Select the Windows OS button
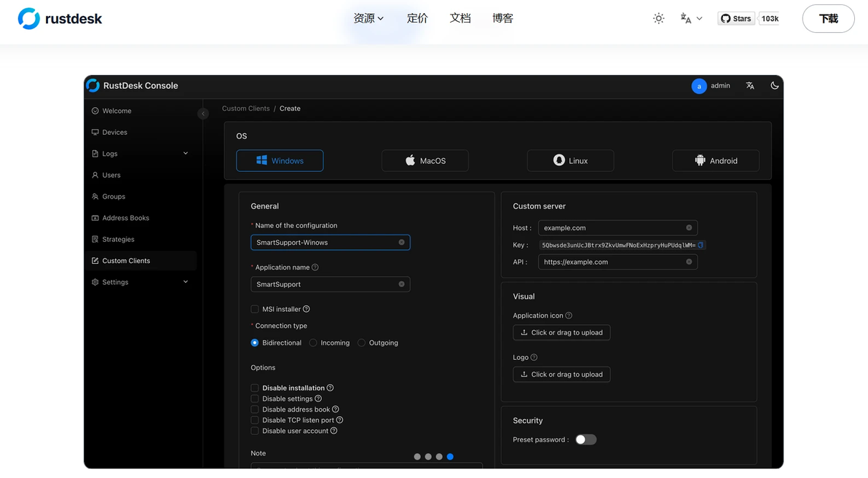 click(280, 160)
